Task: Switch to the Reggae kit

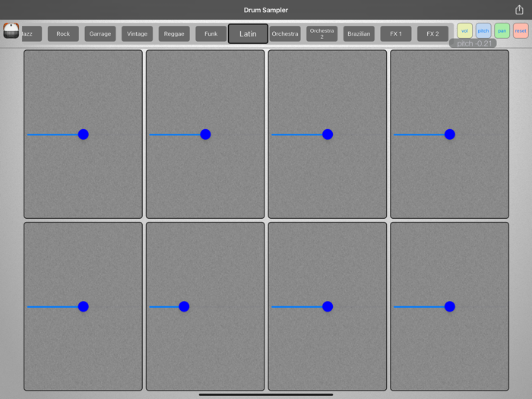Action: pyautogui.click(x=174, y=34)
